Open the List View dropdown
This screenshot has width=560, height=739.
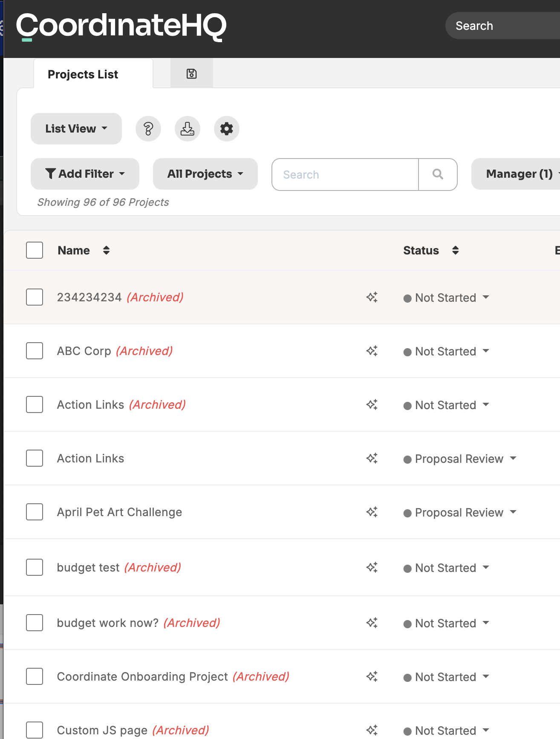pos(76,129)
